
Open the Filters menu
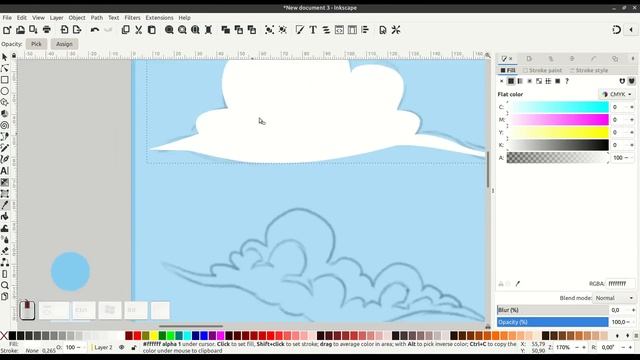point(132,18)
